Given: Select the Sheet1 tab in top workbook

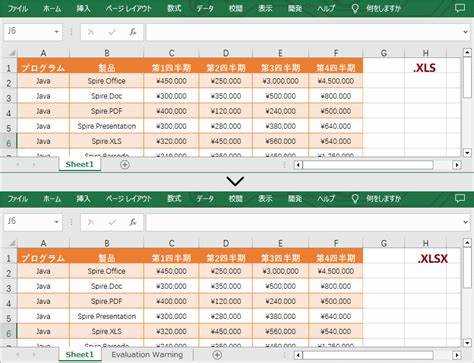Looking at the screenshot, I should coord(80,164).
